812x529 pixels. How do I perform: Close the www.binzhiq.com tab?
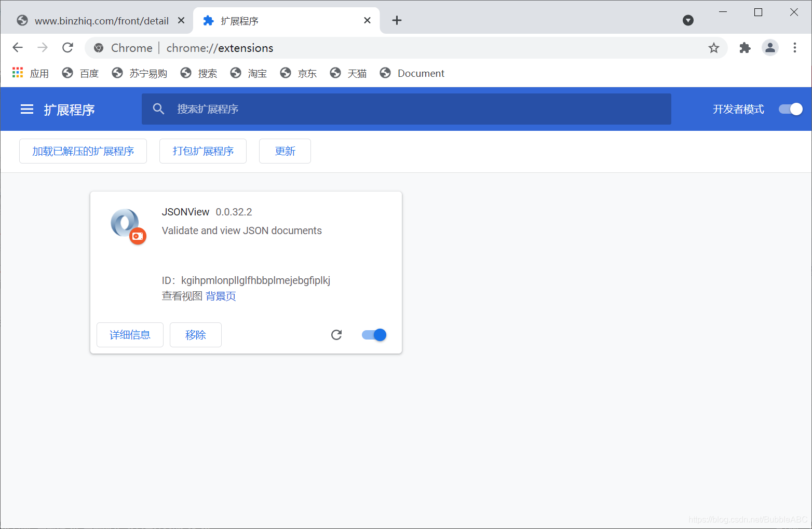tap(181, 20)
